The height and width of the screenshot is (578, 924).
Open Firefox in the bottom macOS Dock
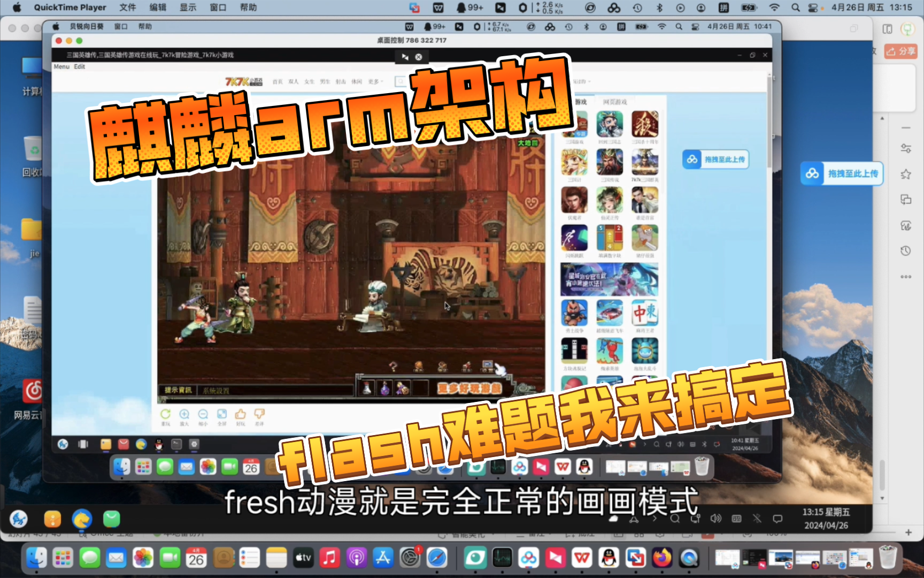662,558
